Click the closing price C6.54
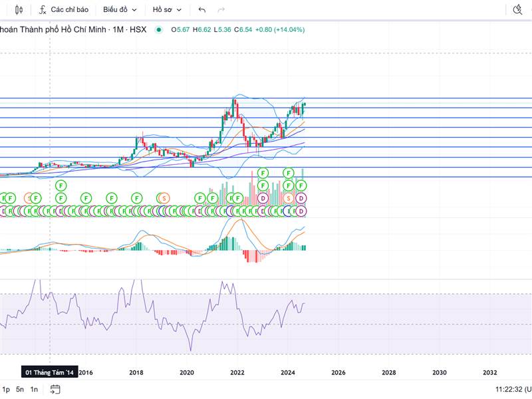Screen dimensions: 532x399 [x=243, y=29]
